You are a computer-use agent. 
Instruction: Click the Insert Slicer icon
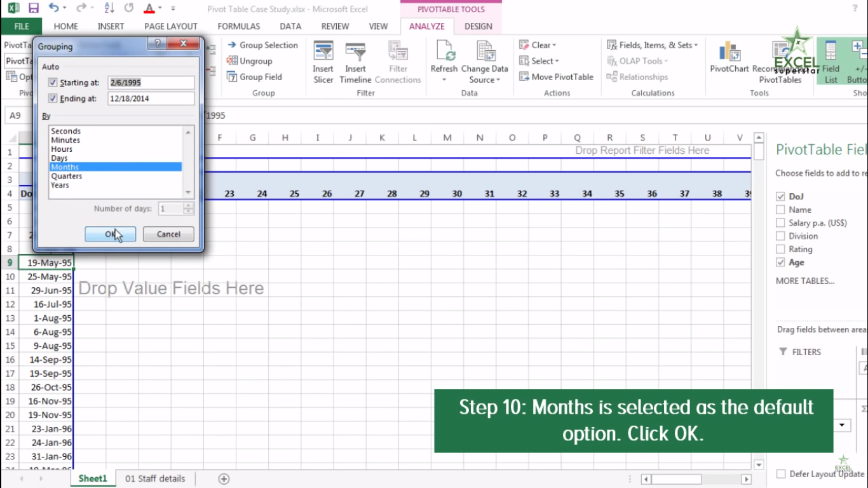(323, 51)
